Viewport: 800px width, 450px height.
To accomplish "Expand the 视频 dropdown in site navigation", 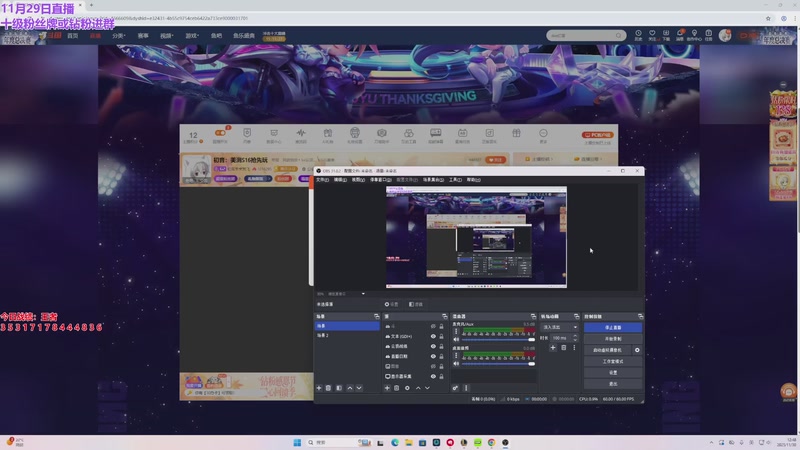I will (167, 36).
